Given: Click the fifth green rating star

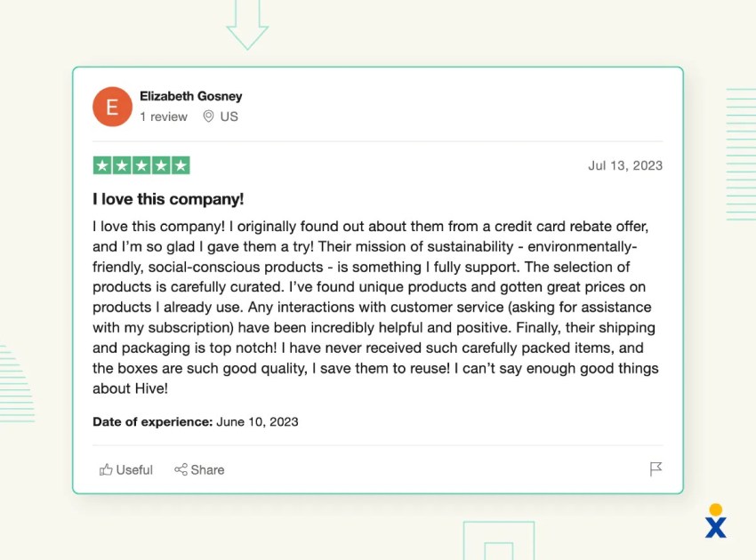Looking at the screenshot, I should (181, 165).
